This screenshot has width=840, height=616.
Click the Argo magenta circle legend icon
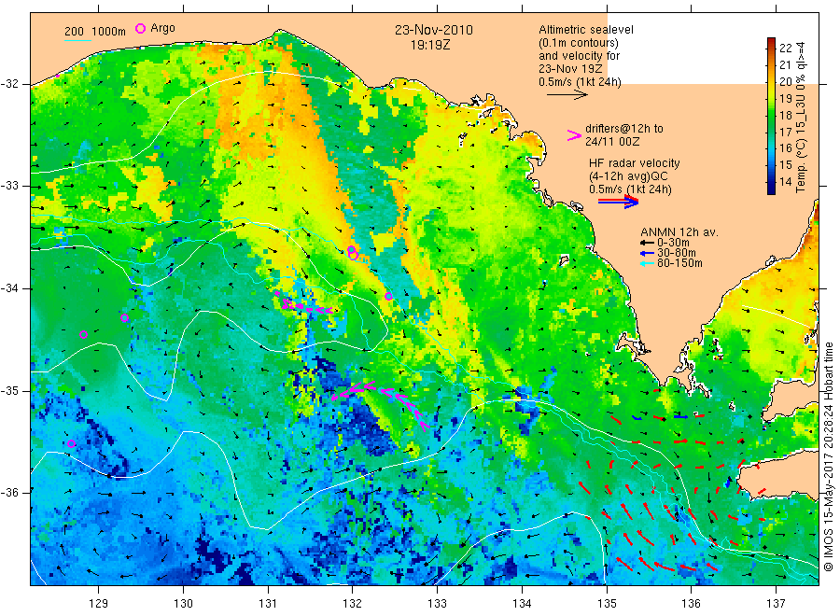(x=140, y=28)
